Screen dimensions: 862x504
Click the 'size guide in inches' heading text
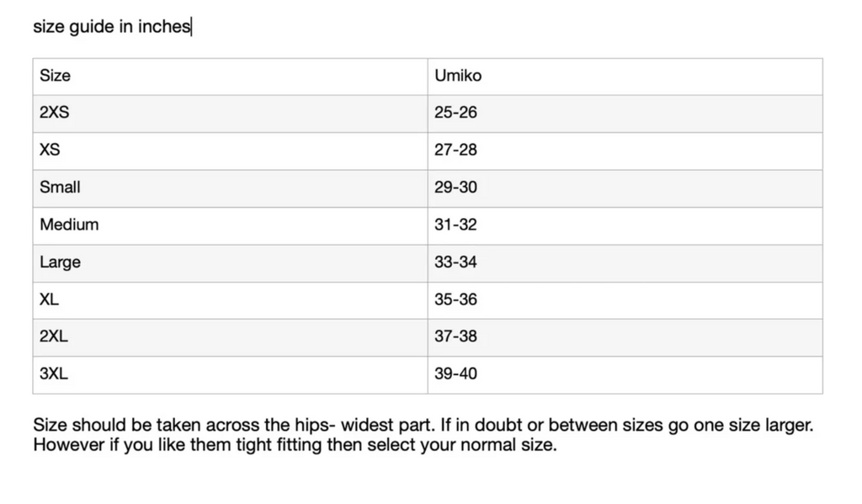point(112,26)
